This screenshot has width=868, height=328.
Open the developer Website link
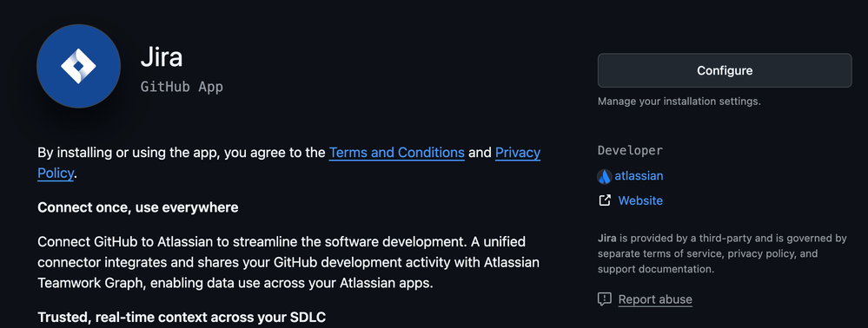point(640,200)
